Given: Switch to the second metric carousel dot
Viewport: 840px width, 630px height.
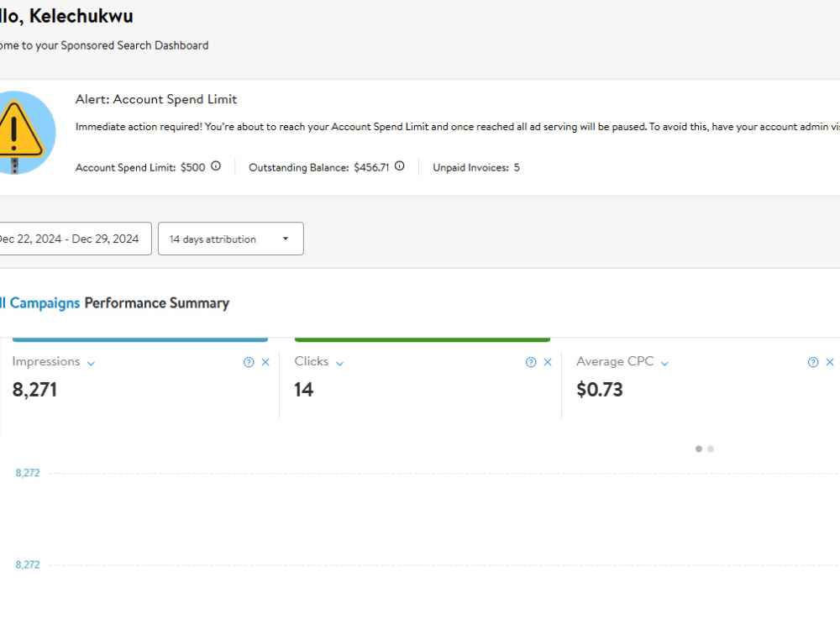Looking at the screenshot, I should [711, 449].
